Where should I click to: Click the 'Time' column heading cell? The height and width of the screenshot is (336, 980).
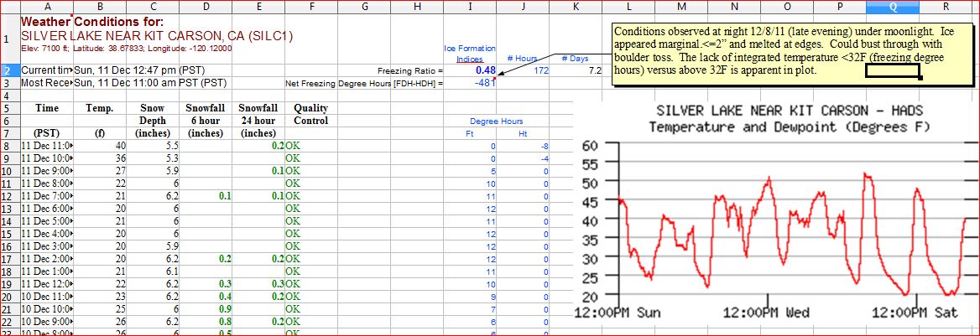coord(47,108)
